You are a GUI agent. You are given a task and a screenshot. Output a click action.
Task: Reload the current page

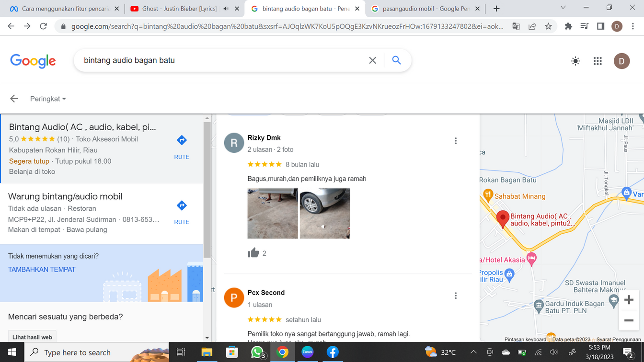[43, 26]
